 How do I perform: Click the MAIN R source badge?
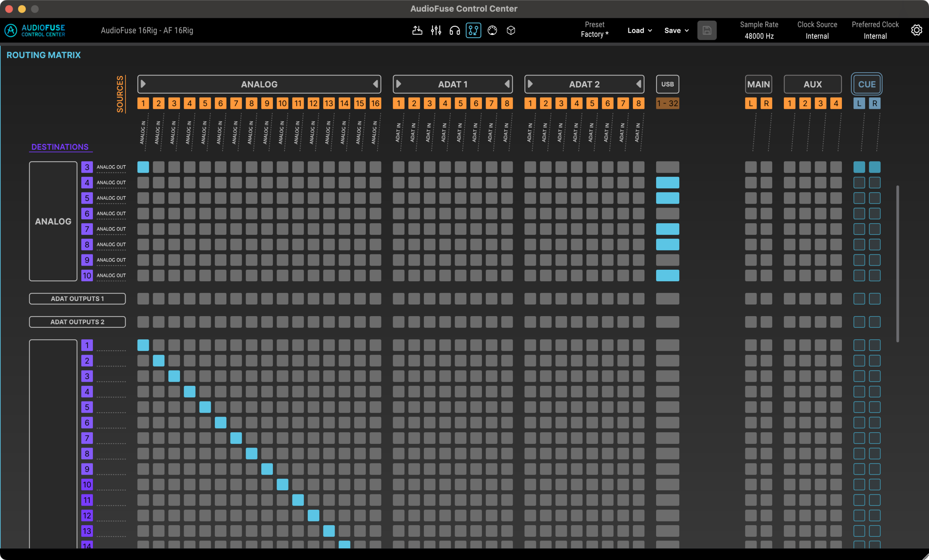click(766, 103)
